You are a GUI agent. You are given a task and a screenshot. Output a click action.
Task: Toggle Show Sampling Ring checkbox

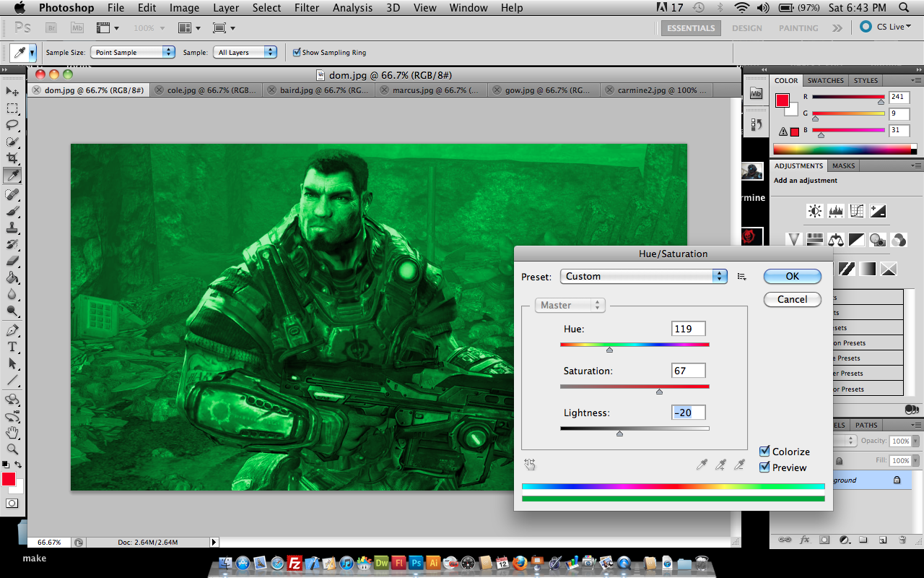pyautogui.click(x=297, y=52)
